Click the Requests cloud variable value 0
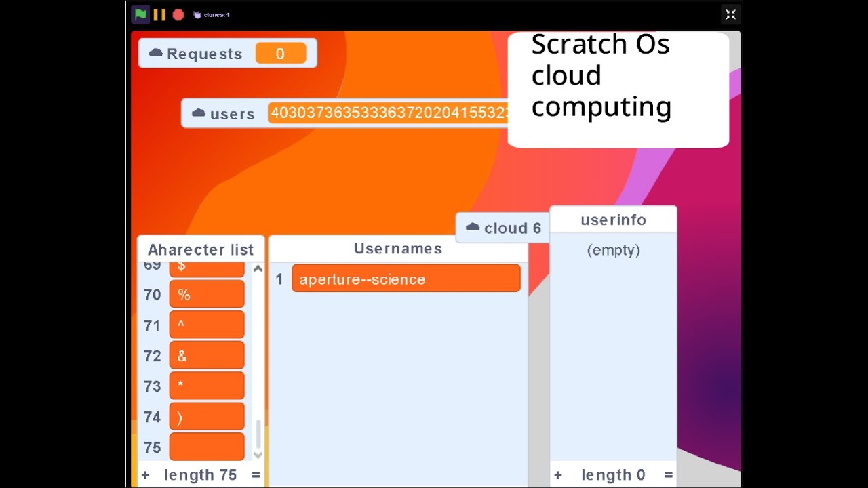The image size is (868, 488). (281, 54)
